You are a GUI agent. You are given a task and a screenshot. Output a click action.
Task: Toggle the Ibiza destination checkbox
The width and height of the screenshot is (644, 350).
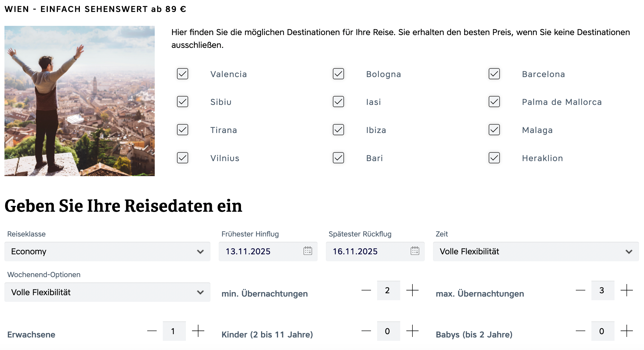(338, 130)
